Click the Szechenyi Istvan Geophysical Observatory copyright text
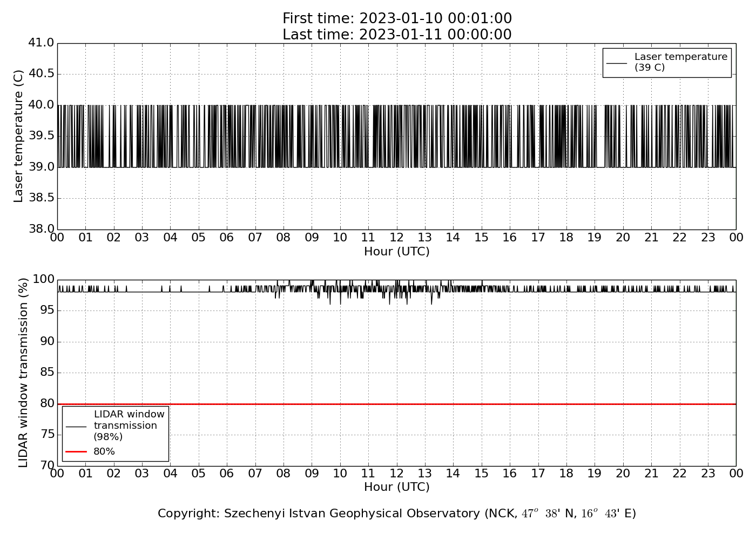 [397, 514]
